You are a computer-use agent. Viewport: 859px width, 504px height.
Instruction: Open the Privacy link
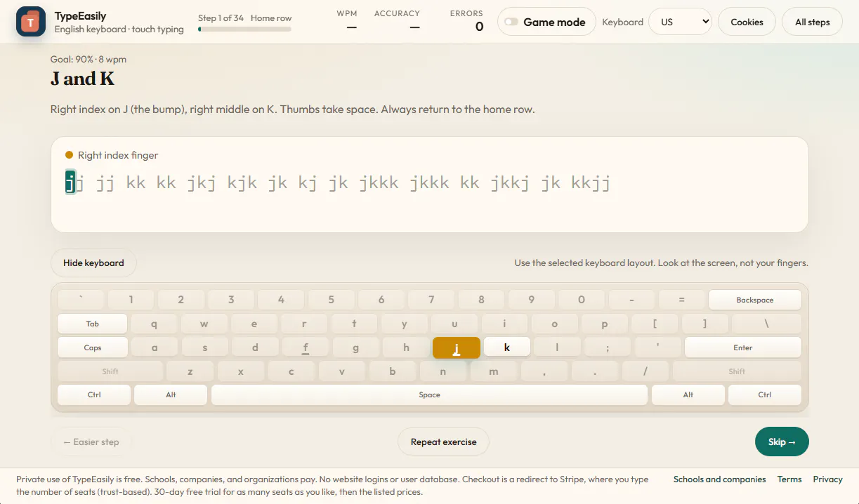point(827,479)
